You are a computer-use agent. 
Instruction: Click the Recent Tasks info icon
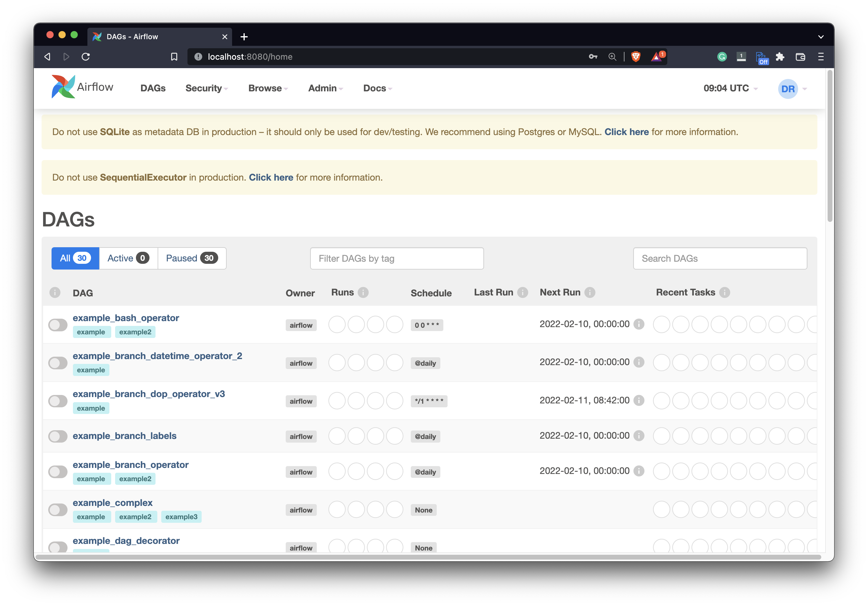coord(724,292)
